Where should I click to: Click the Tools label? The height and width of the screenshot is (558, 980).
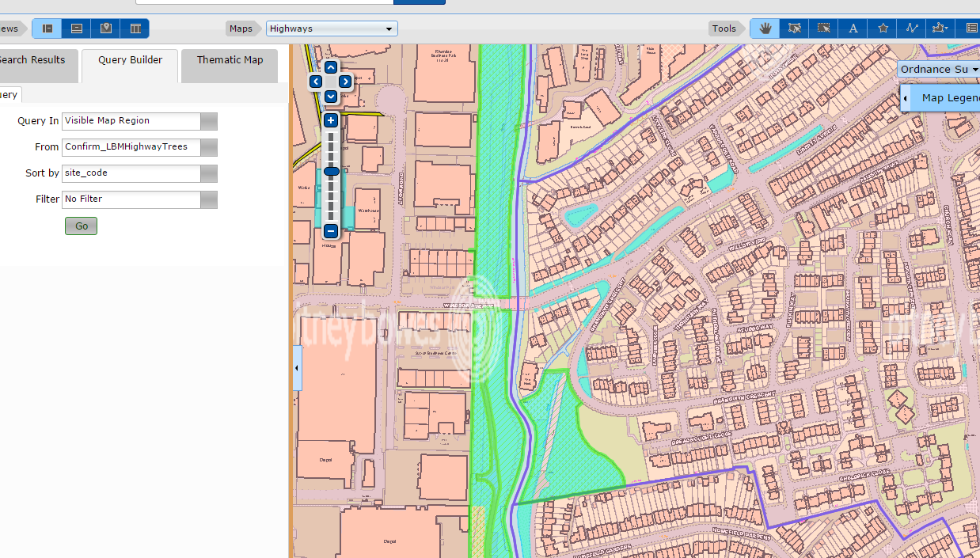point(724,28)
